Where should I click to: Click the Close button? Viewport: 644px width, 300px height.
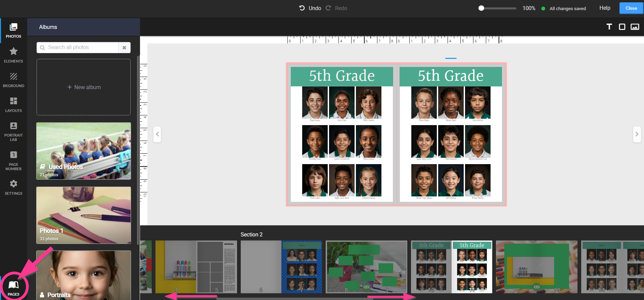tap(631, 8)
